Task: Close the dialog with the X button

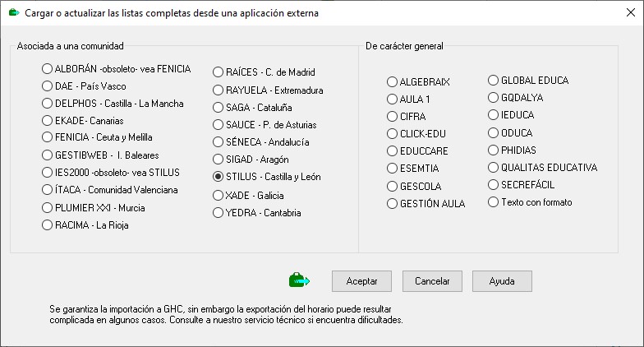Action: [631, 13]
